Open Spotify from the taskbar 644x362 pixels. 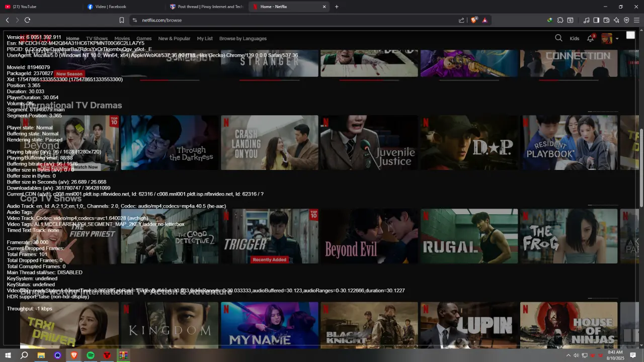[x=91, y=355]
